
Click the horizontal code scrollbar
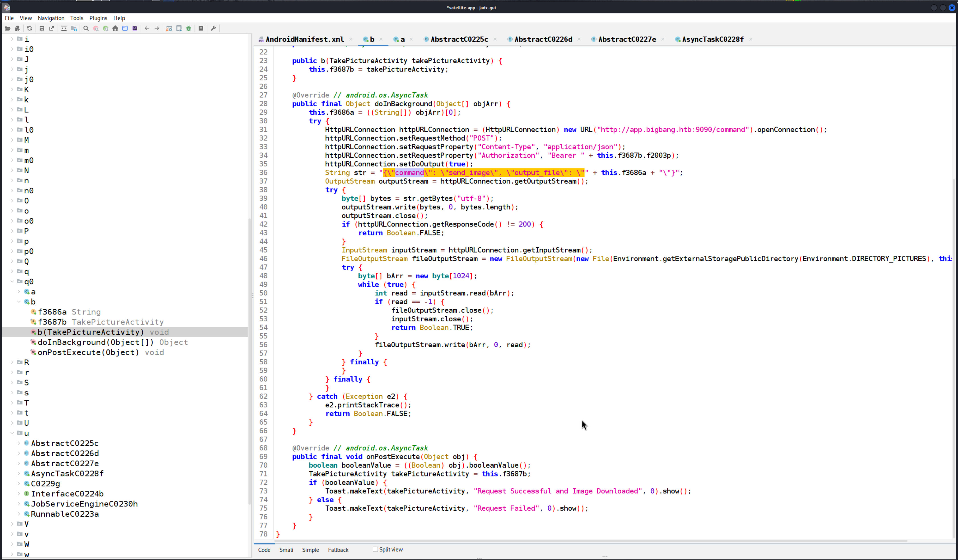coord(589,541)
